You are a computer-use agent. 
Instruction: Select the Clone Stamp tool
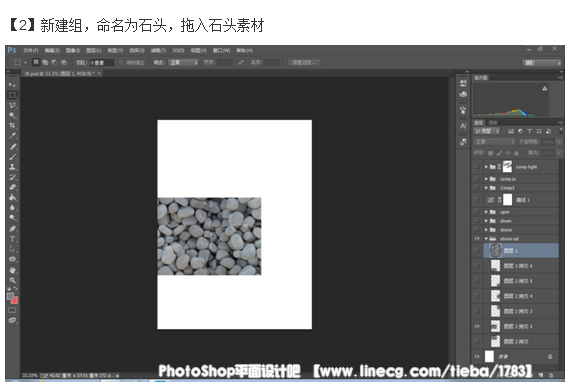[x=12, y=167]
